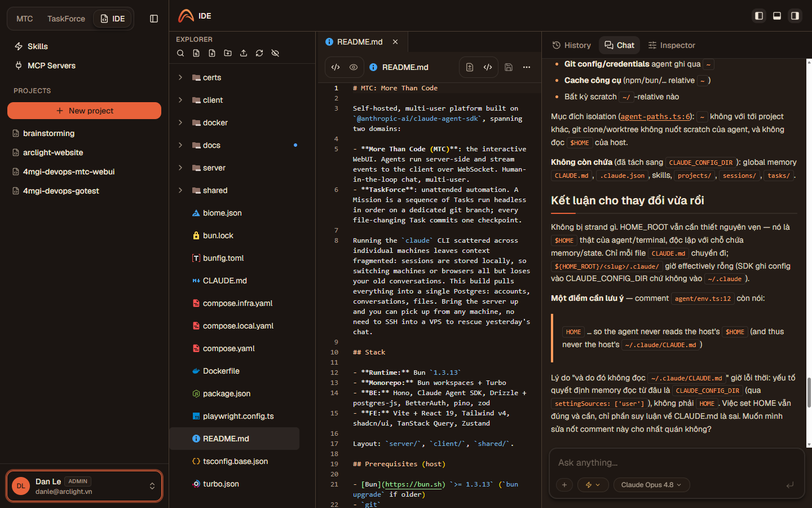The height and width of the screenshot is (508, 812).
Task: Open the Claude Opus 4.8 model dropdown
Action: [x=651, y=485]
